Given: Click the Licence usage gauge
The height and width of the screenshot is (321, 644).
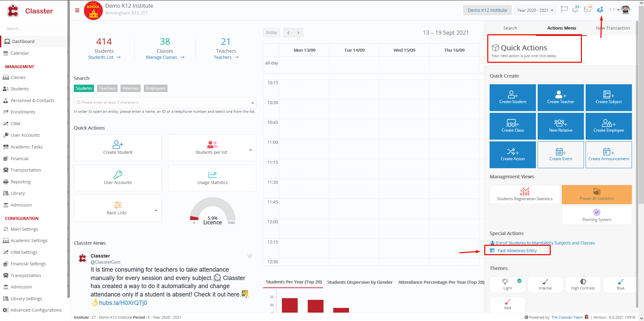Looking at the screenshot, I should (213, 211).
